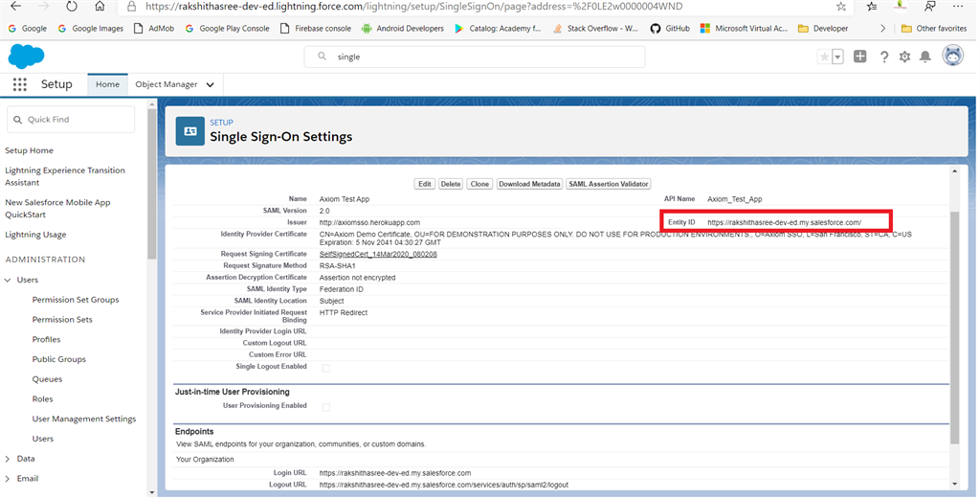Bookmark this page with the star
This screenshot has width=980, height=499.
pyautogui.click(x=840, y=7)
